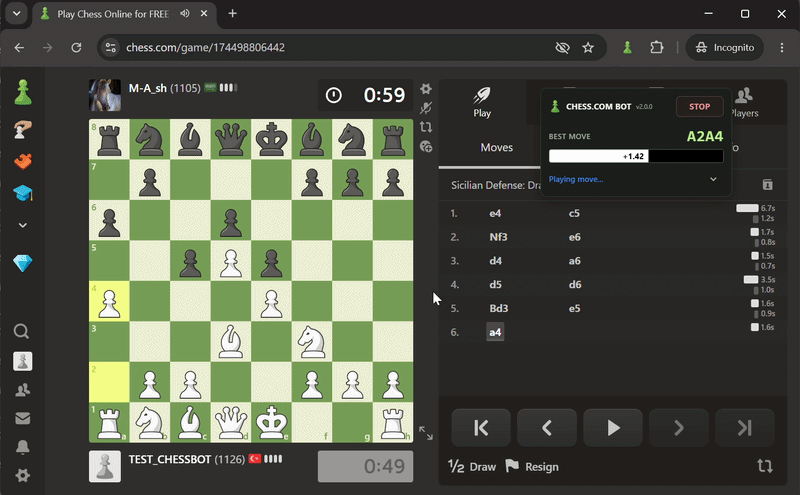
Task: Step back one move button
Action: (547, 428)
